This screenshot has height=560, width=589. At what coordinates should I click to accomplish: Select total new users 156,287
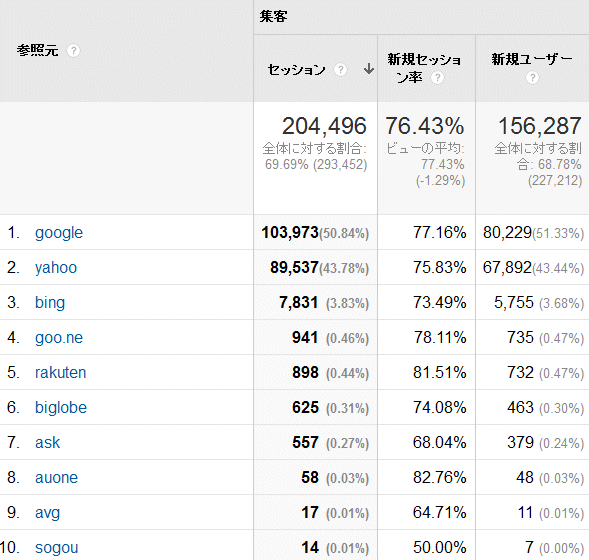coord(540,126)
